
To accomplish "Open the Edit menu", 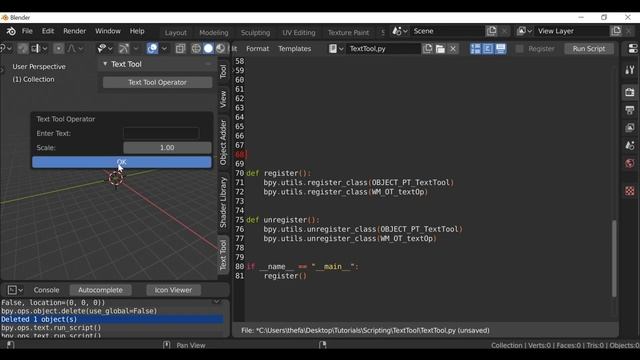I will [x=48, y=31].
